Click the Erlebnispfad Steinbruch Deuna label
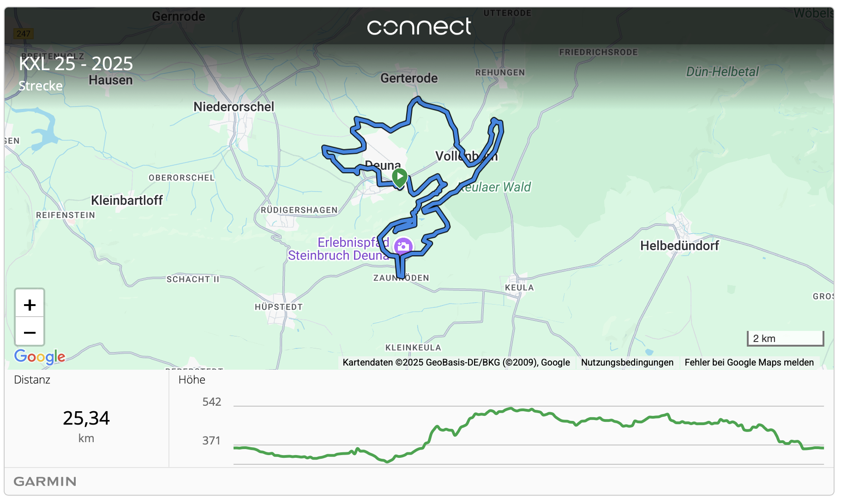 [338, 249]
